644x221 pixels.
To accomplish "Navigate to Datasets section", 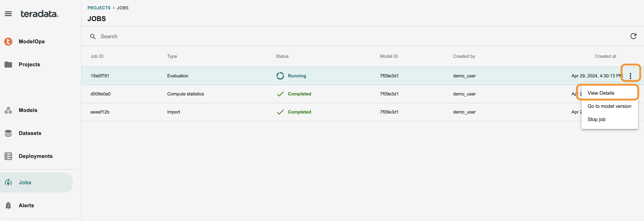I will pos(30,133).
